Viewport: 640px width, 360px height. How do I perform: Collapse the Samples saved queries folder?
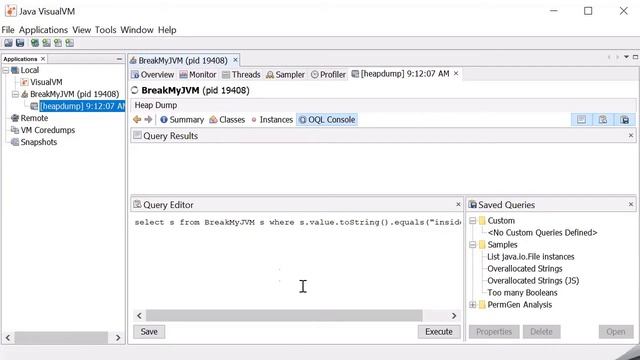473,245
